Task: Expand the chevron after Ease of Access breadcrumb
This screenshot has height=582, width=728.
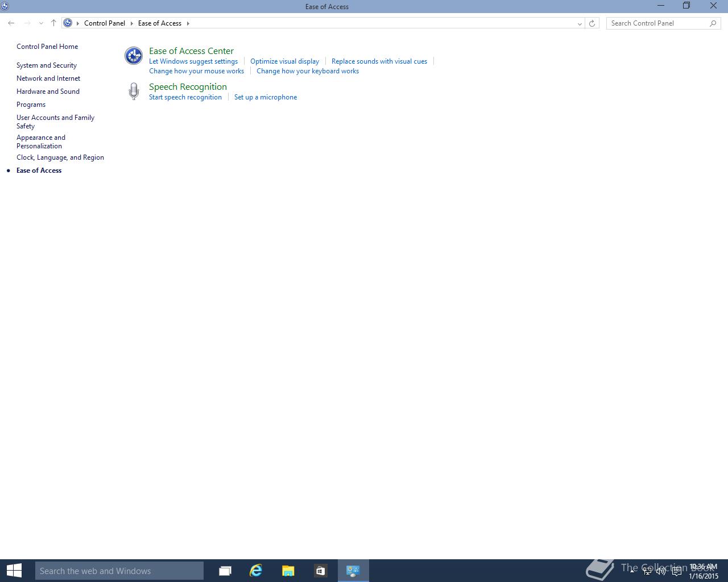Action: [x=188, y=23]
